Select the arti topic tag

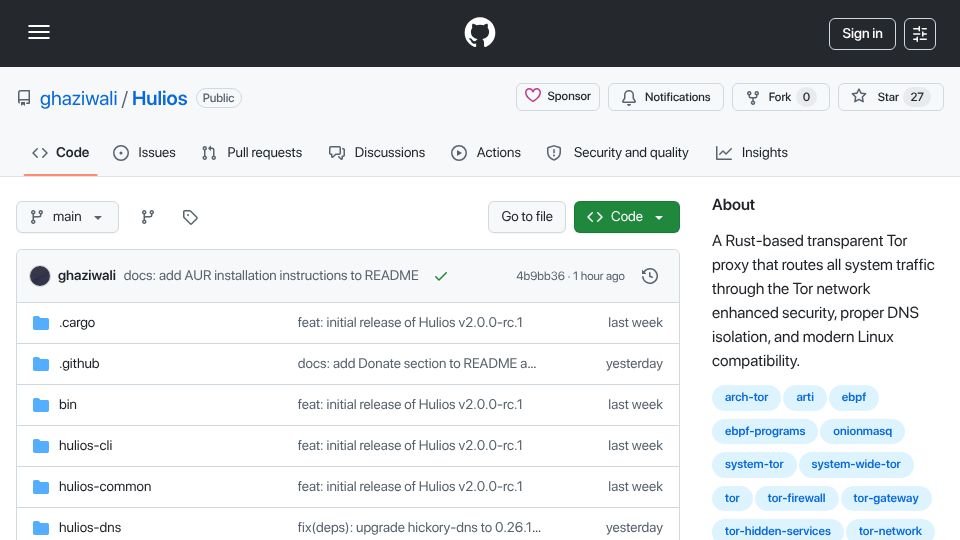click(x=804, y=397)
